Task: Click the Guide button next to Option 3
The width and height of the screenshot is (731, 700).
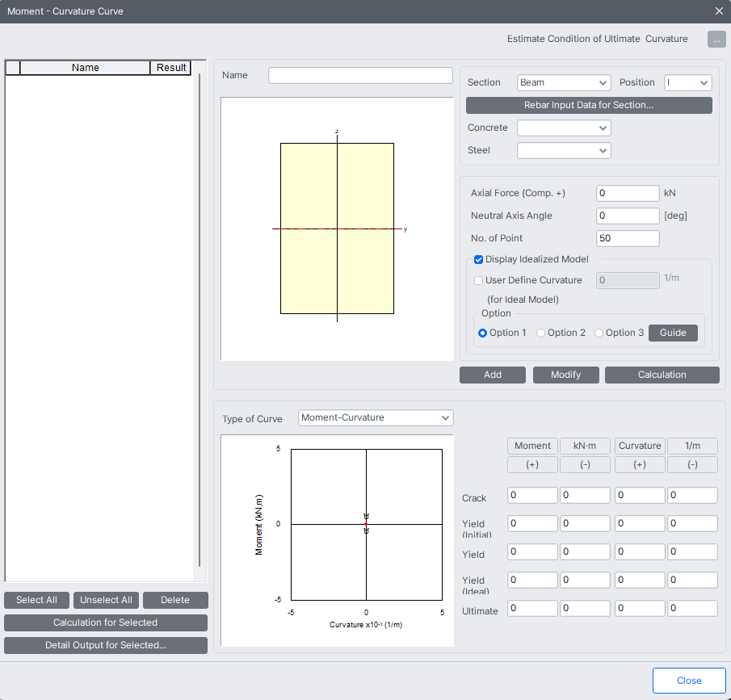Action: coord(673,333)
